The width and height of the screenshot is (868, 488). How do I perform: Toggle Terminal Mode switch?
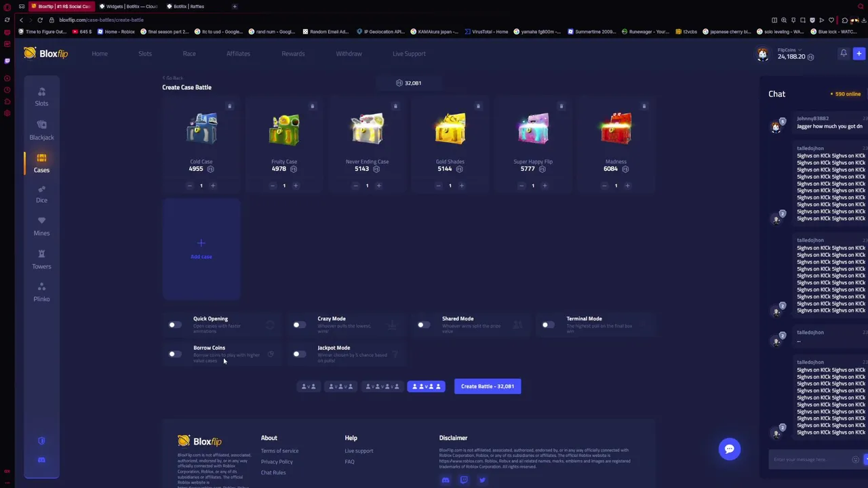pyautogui.click(x=548, y=325)
